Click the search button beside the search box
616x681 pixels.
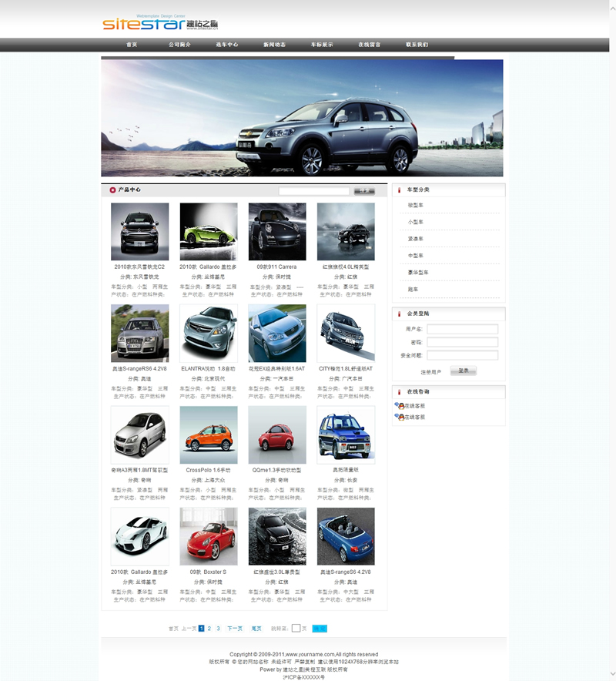(363, 191)
